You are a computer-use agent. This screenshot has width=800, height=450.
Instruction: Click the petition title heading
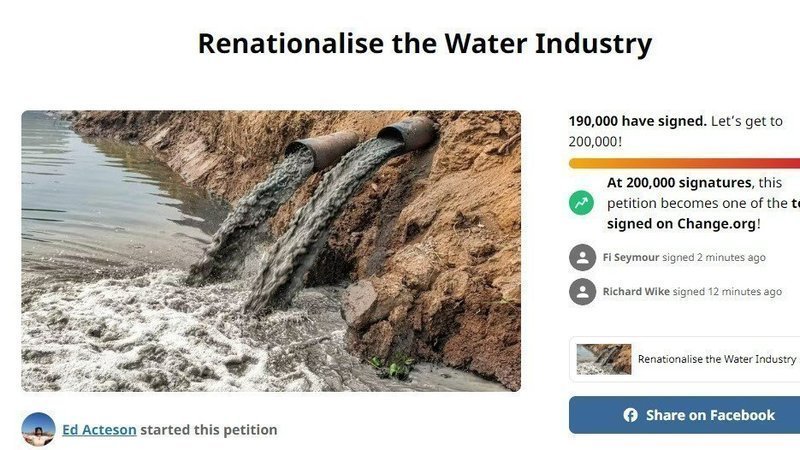pyautogui.click(x=425, y=43)
